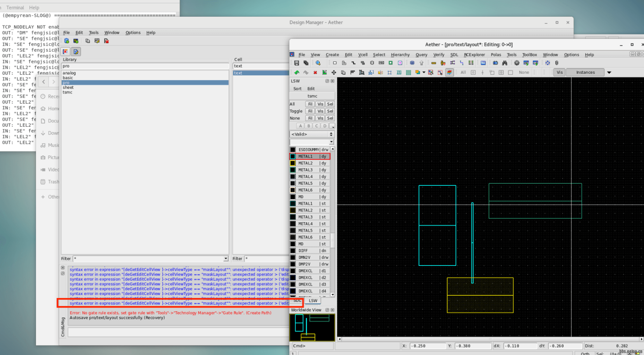Image resolution: width=644 pixels, height=355 pixels.
Task: Click new library icon in Design Manager
Action: click(x=67, y=41)
